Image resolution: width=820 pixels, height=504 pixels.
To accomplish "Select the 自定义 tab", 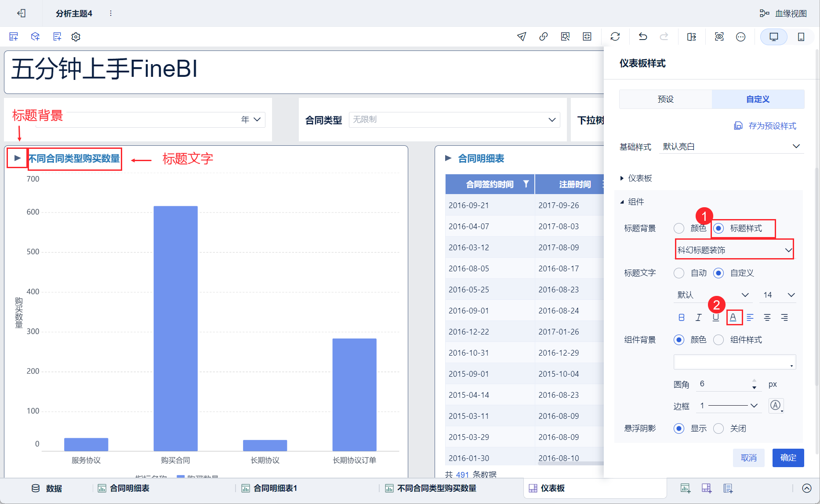I will pos(758,99).
